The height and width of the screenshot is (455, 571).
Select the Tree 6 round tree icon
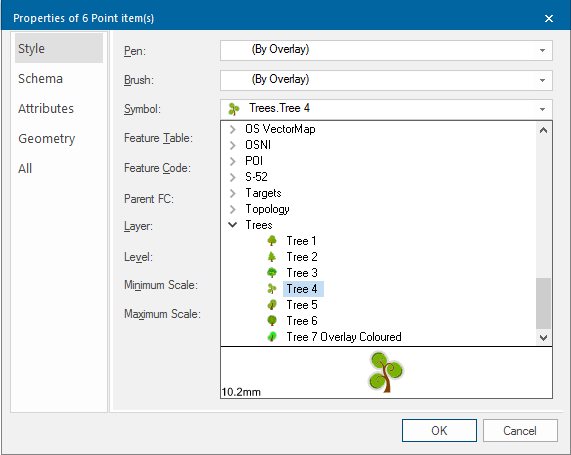272,321
